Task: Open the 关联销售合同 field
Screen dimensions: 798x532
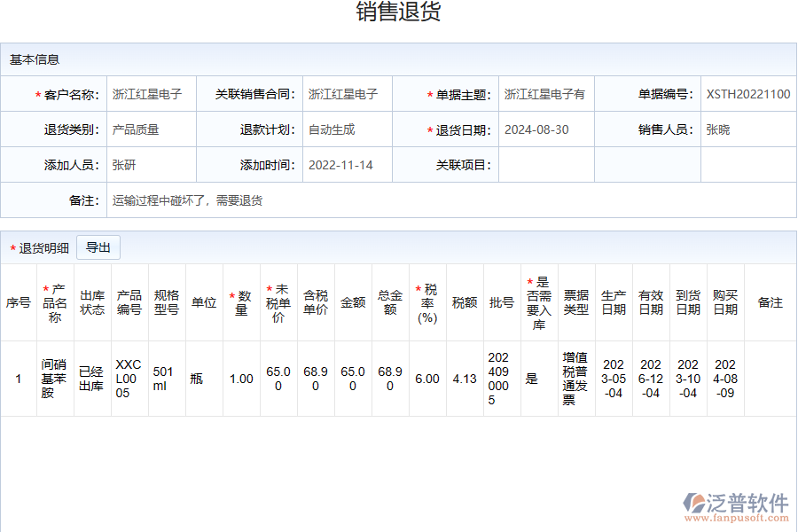Action: coord(345,93)
